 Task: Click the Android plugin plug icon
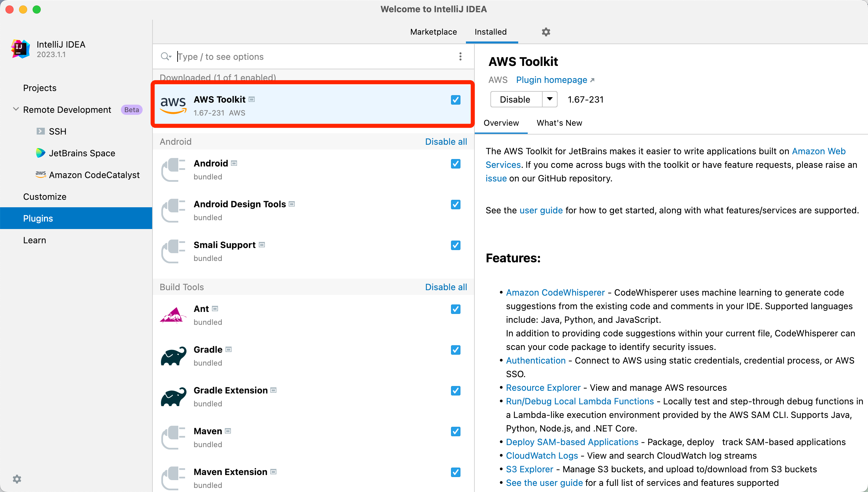(x=173, y=170)
